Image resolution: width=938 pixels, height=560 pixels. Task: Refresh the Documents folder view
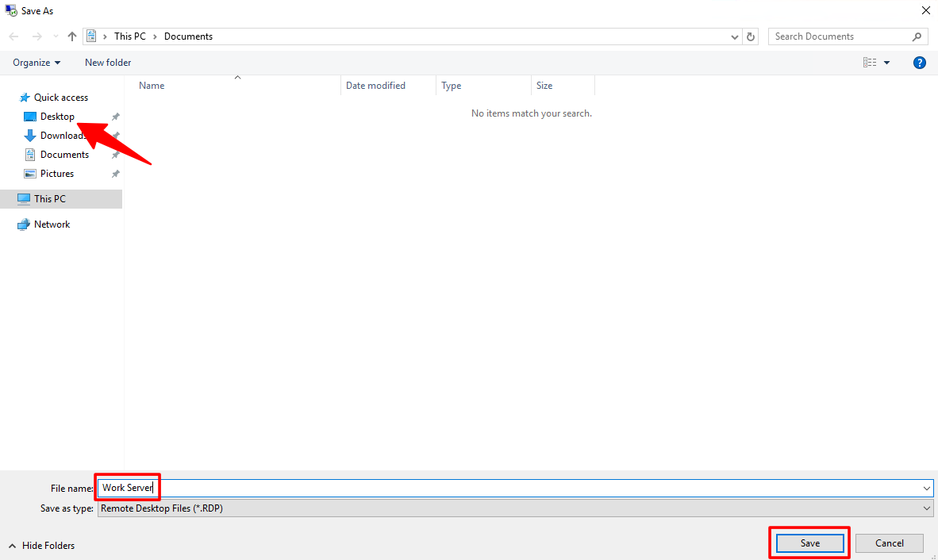(x=750, y=36)
